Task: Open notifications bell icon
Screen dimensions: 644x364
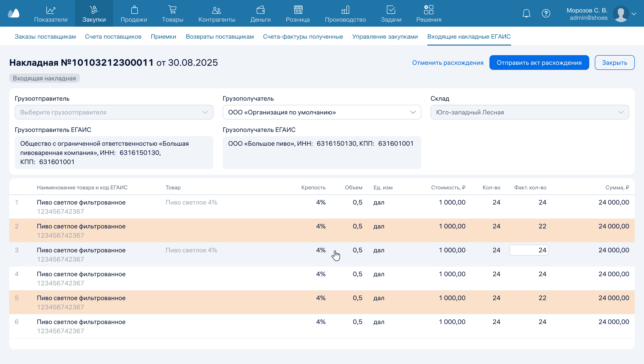Action: point(526,13)
